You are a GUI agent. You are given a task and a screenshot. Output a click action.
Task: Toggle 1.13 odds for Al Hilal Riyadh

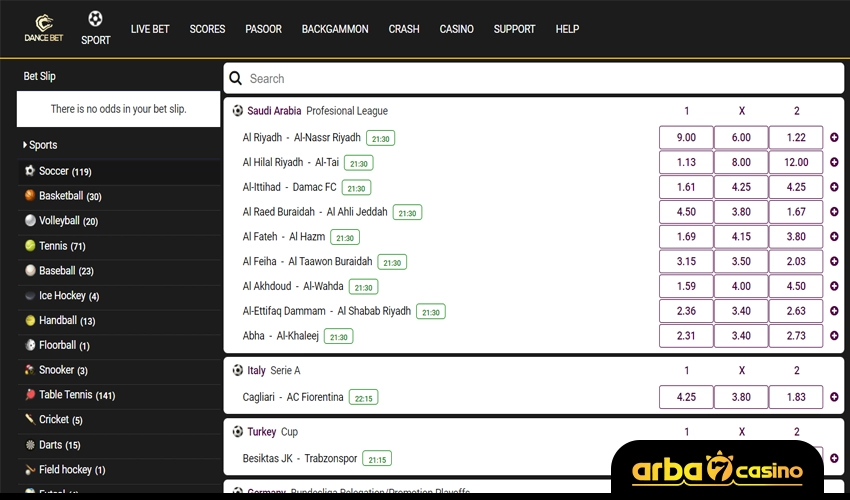pyautogui.click(x=686, y=163)
